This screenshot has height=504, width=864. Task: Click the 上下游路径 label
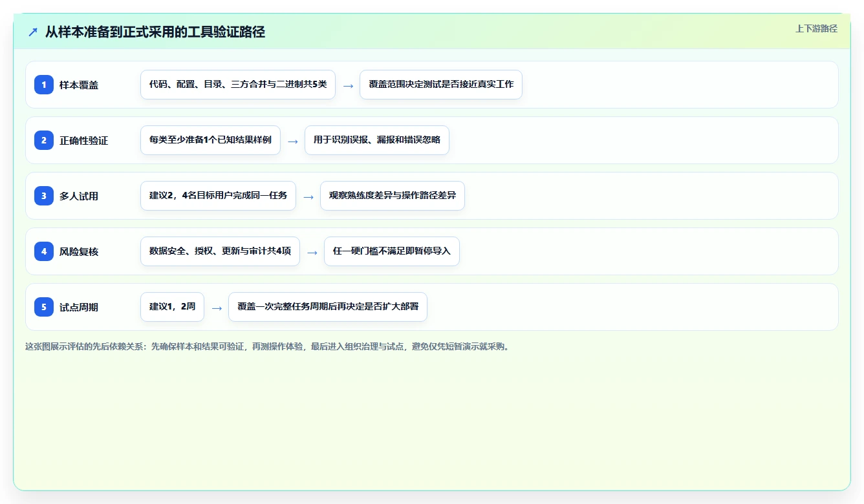point(816,28)
